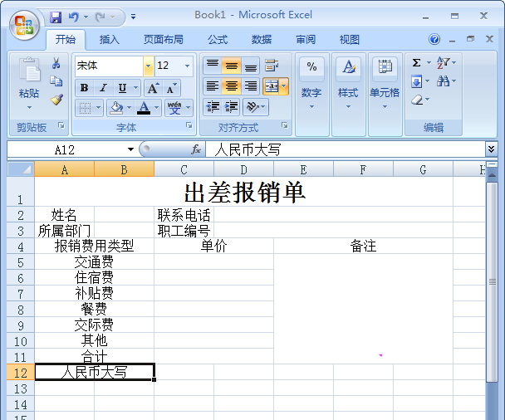Toggle wrap text button
The image size is (505, 420).
(272, 66)
